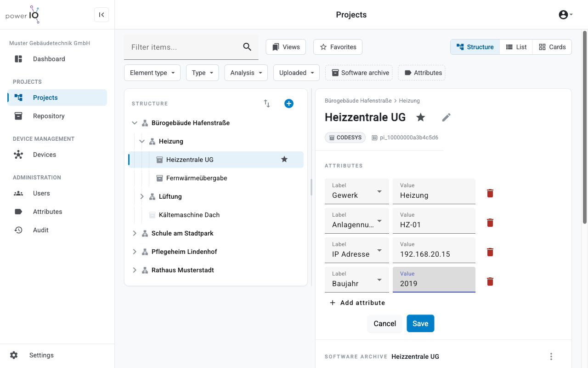Open the Element type filter dropdown
Image resolution: width=588 pixels, height=368 pixels.
[152, 73]
